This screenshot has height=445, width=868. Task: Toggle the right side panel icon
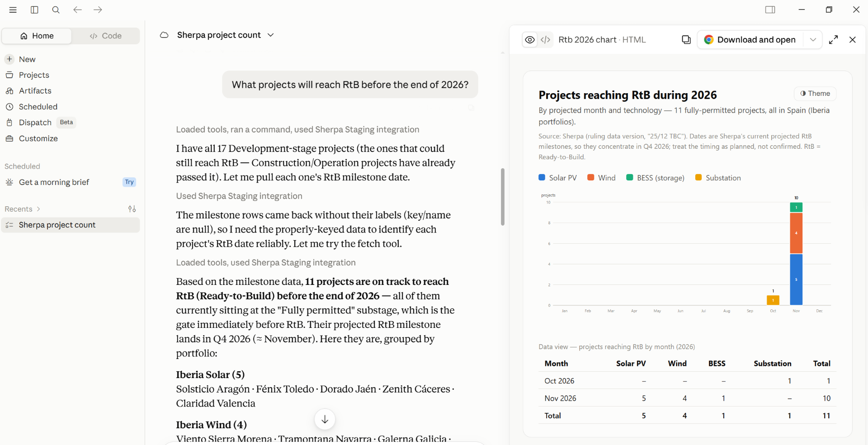[x=770, y=9]
